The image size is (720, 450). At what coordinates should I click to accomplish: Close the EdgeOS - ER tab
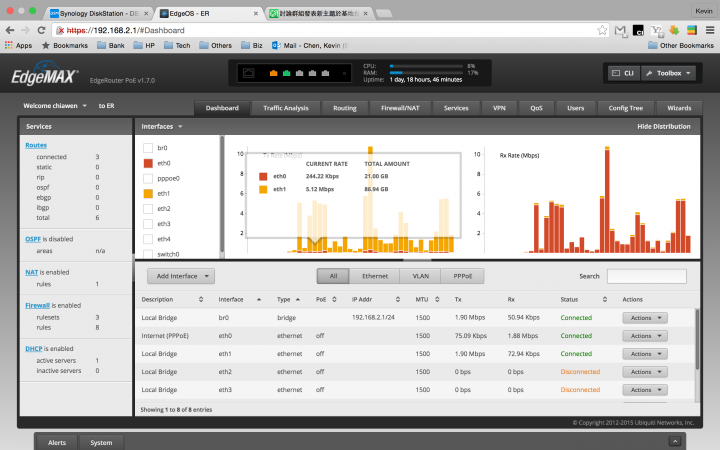[256, 13]
